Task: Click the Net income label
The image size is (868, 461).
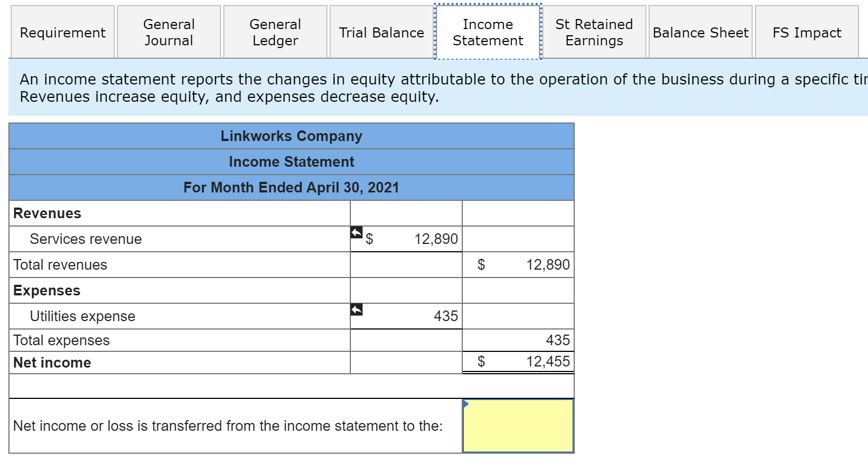Action: point(52,363)
